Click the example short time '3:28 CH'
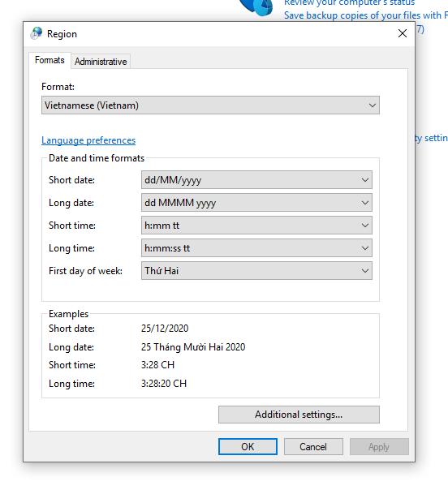The width and height of the screenshot is (448, 490). click(x=158, y=365)
